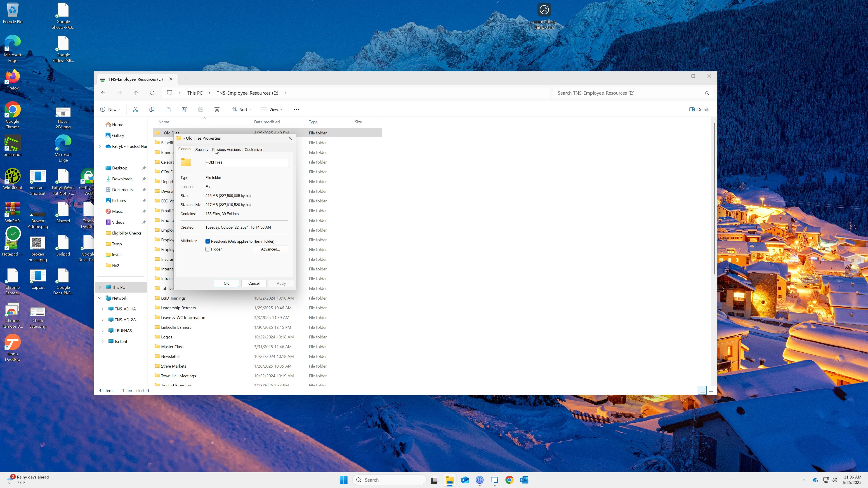Select the Town Hall Meetings folder
The image size is (868, 488).
click(178, 376)
